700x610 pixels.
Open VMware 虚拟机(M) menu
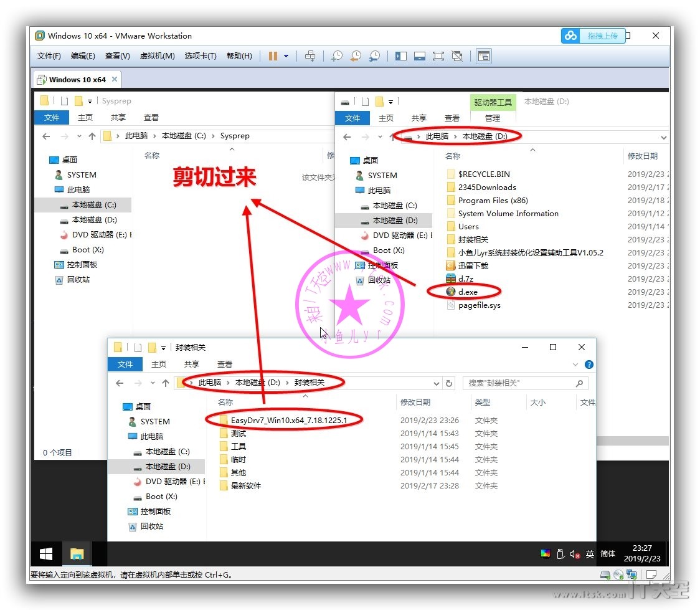coord(157,56)
